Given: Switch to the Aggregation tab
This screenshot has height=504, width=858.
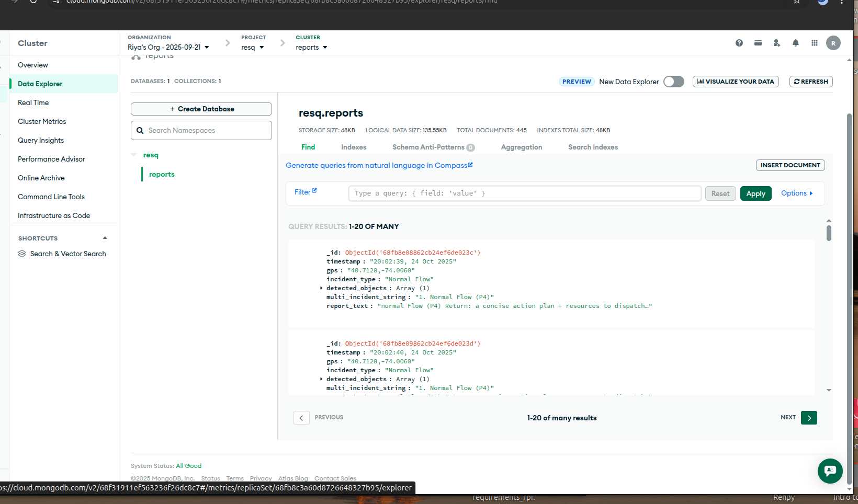Looking at the screenshot, I should pyautogui.click(x=521, y=147).
